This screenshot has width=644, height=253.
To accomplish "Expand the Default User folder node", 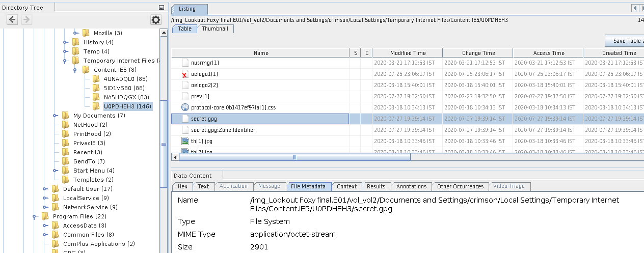I will [x=45, y=189].
